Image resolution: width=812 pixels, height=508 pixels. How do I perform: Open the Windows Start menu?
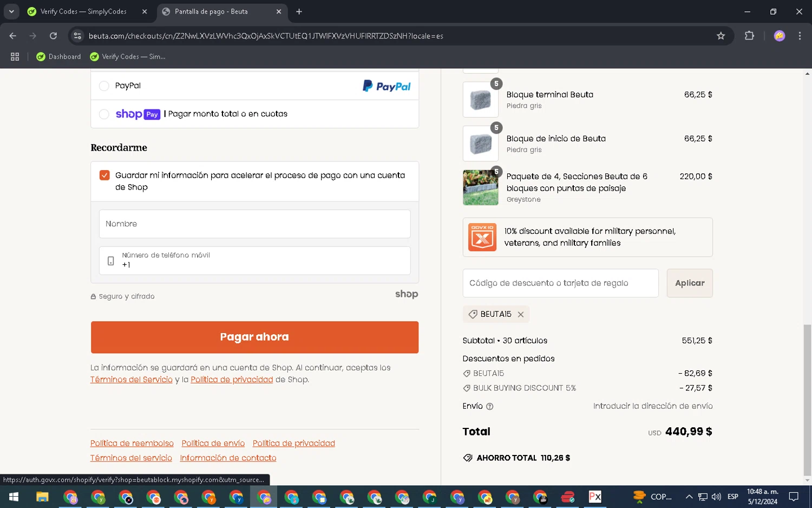(14, 497)
